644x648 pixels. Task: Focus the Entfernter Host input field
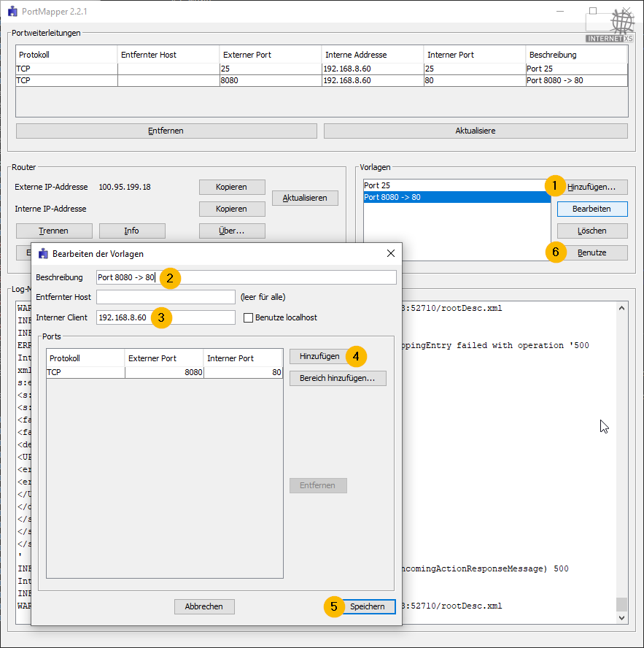[166, 297]
